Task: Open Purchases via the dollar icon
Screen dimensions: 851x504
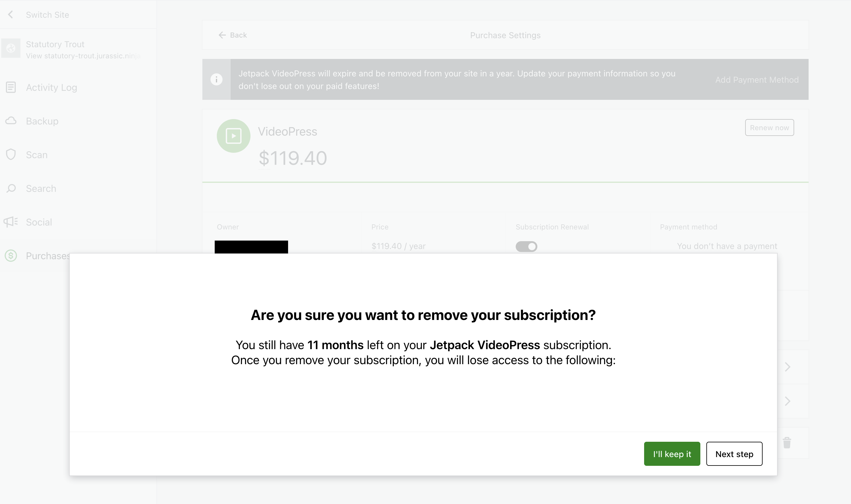Action: pos(11,256)
